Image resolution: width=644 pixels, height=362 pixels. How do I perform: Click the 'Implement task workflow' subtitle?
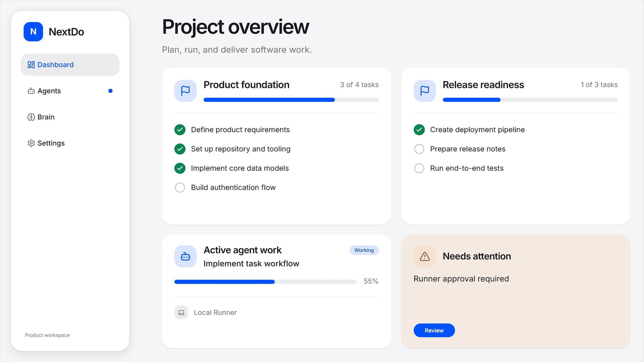(x=251, y=264)
